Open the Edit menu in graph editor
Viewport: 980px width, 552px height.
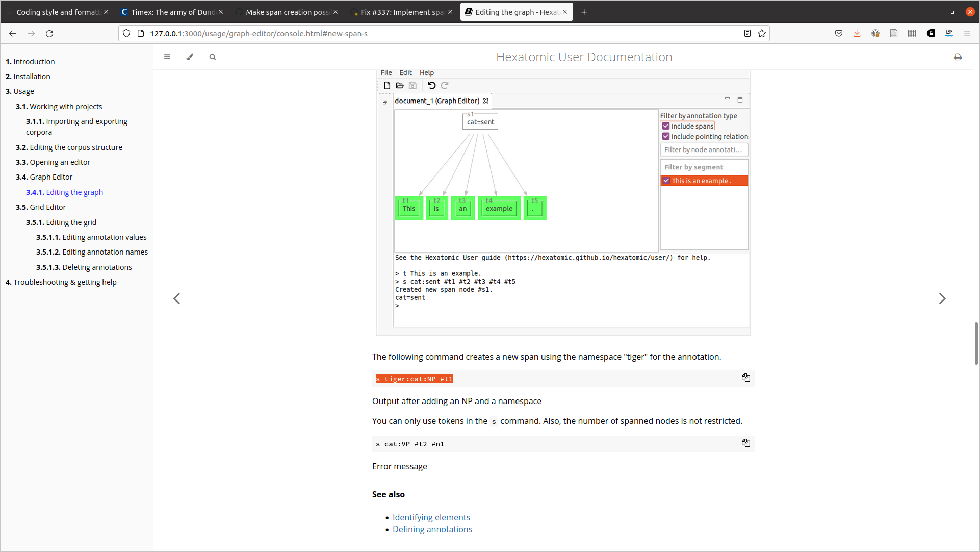405,73
